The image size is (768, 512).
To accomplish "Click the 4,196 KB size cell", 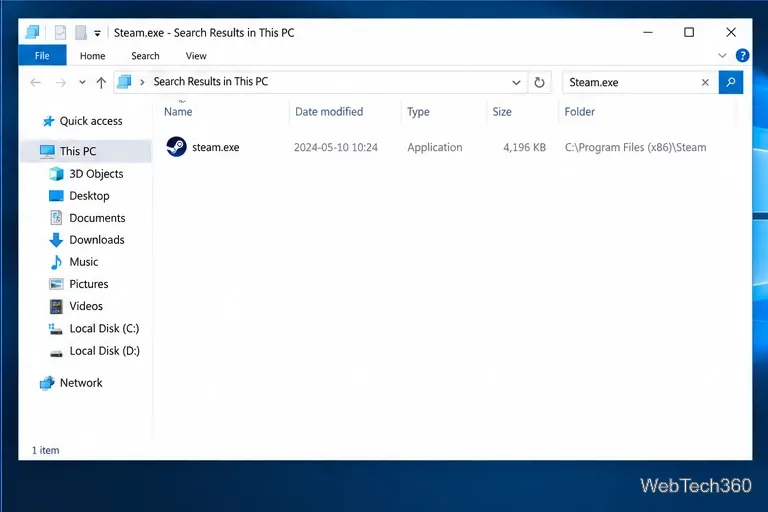I will coord(524,147).
